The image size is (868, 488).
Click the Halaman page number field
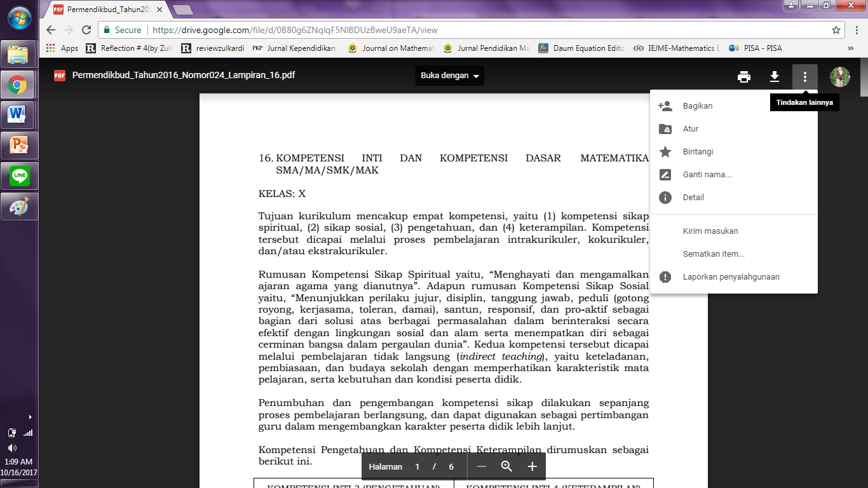(x=417, y=466)
